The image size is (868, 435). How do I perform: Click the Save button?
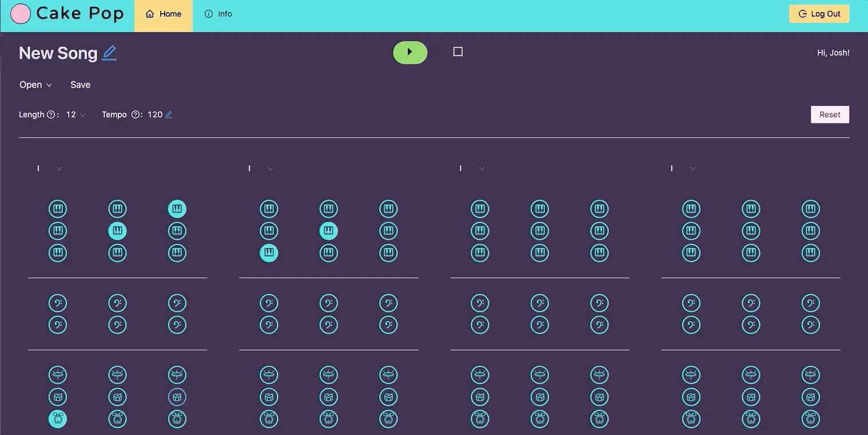click(x=80, y=85)
